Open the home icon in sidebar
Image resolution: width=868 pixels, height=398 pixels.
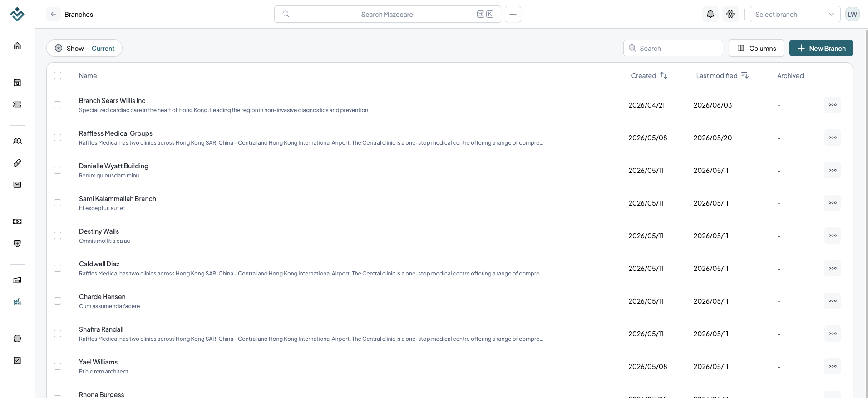point(17,46)
